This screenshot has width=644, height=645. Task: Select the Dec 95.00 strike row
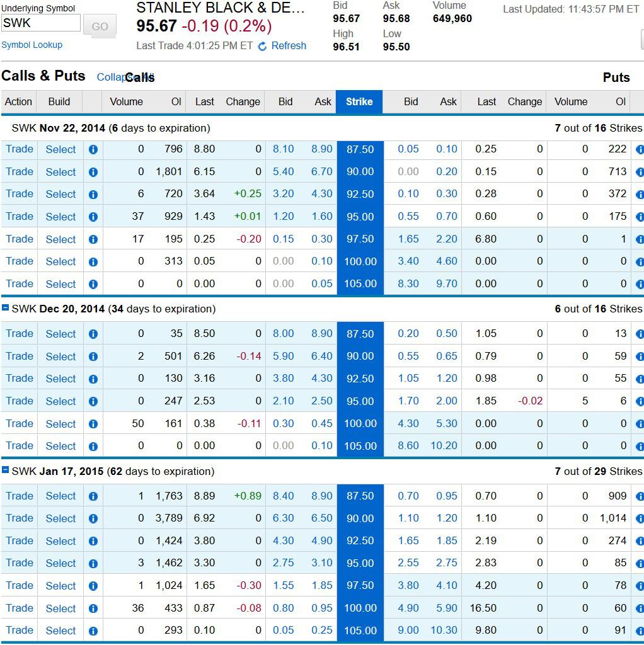click(60, 401)
